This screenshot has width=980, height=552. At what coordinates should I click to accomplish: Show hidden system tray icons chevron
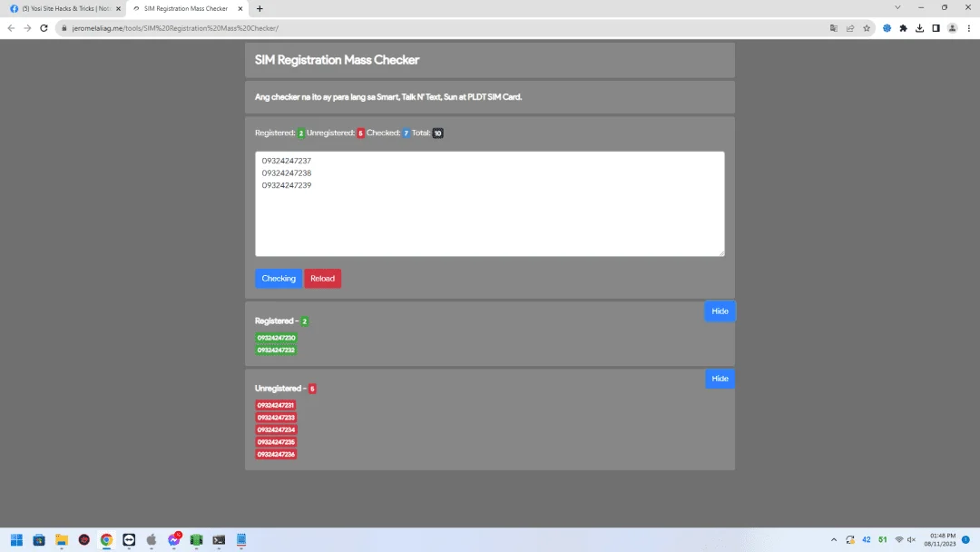pyautogui.click(x=834, y=539)
